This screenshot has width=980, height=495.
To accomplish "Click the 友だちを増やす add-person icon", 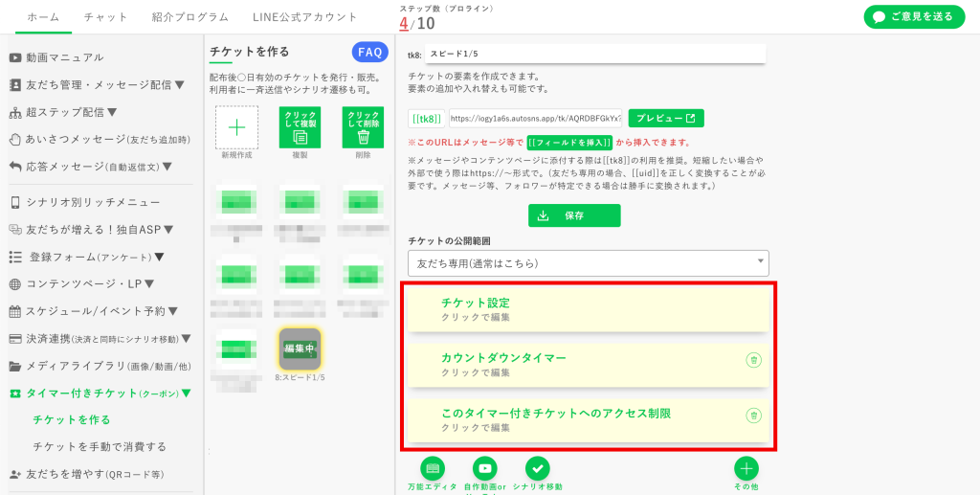I will point(15,474).
